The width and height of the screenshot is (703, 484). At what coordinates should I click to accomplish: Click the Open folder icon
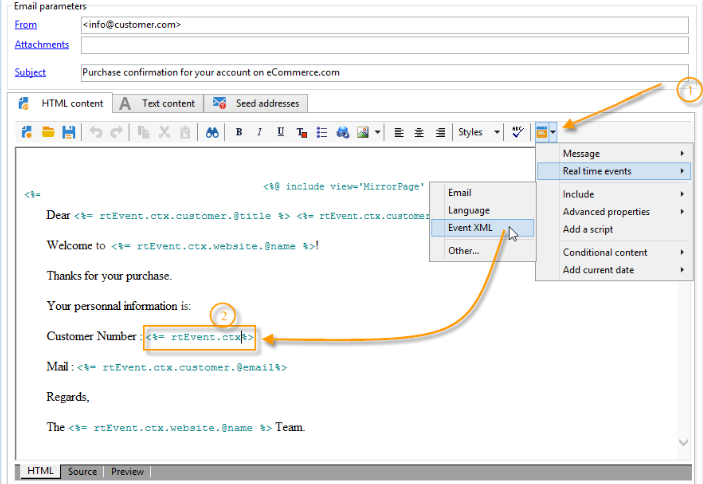tap(48, 132)
